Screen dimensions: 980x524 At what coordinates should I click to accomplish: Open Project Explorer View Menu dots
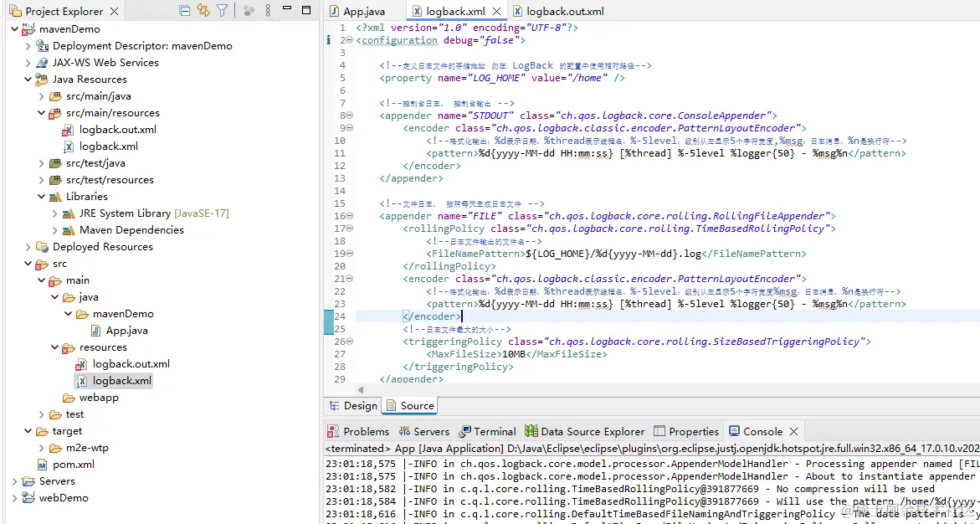(x=268, y=11)
